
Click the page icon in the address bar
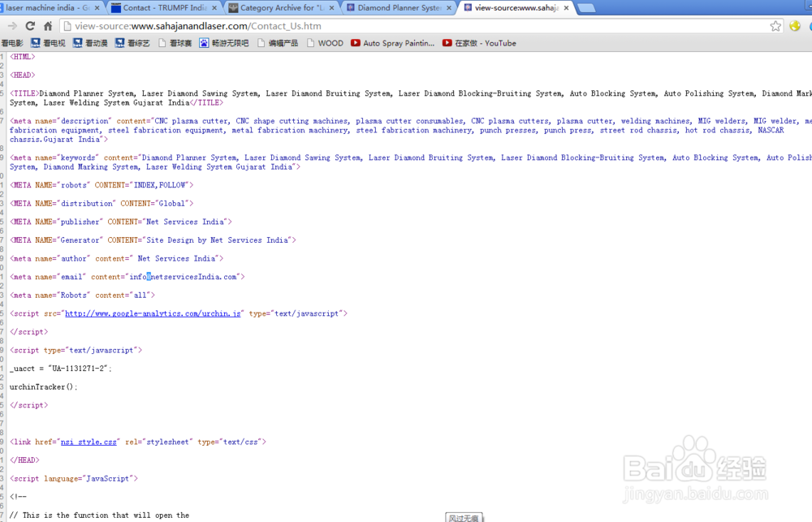(x=67, y=26)
